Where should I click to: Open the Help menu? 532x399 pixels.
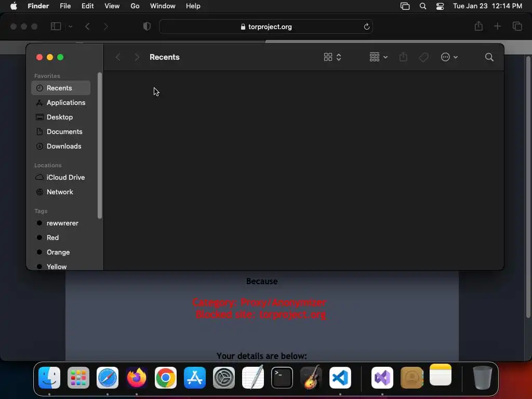coord(193,6)
